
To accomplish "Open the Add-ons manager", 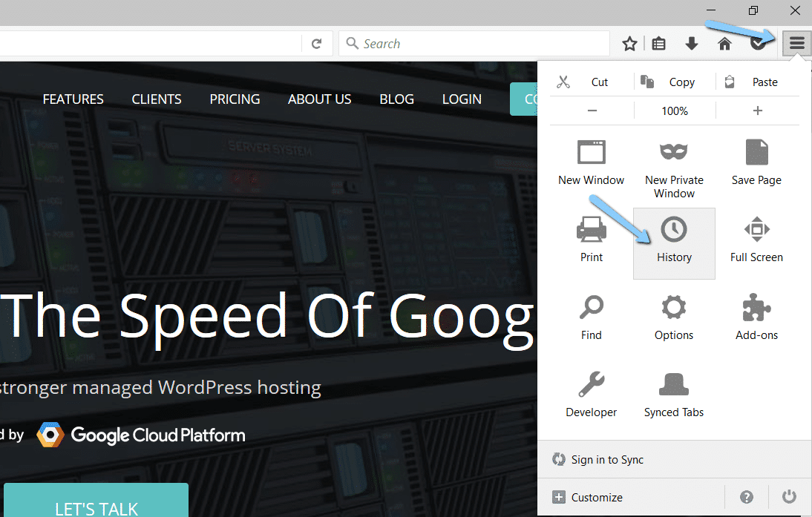I will [756, 315].
